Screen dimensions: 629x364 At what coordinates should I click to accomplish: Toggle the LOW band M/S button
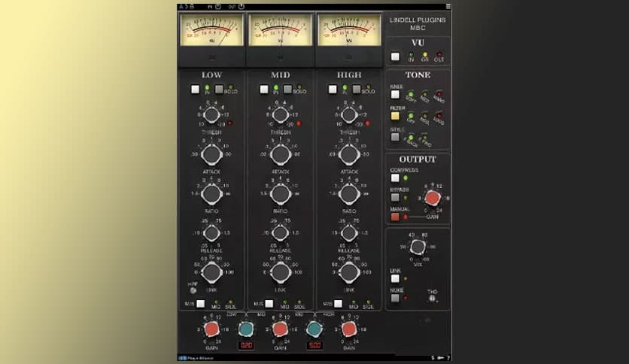(201, 304)
